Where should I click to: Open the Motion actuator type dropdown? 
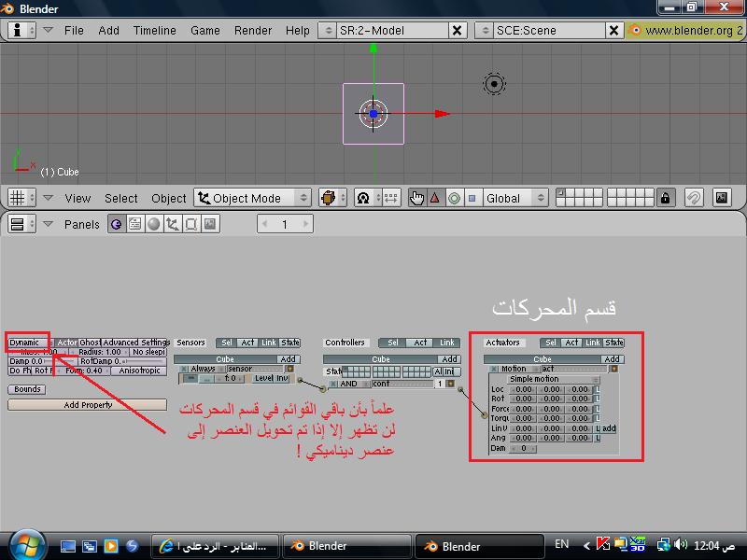(519, 369)
